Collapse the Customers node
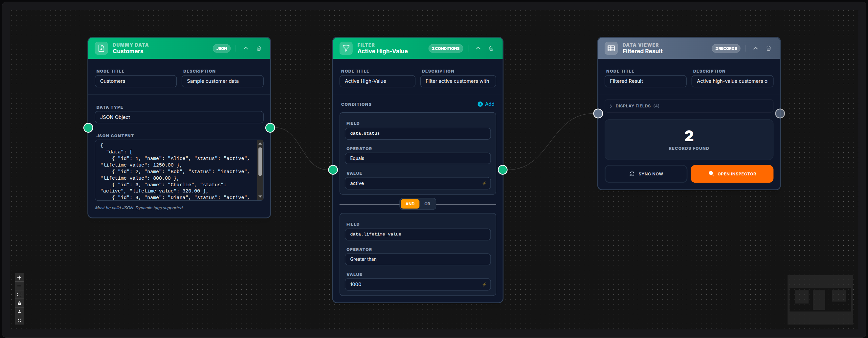This screenshot has width=868, height=338. [246, 48]
